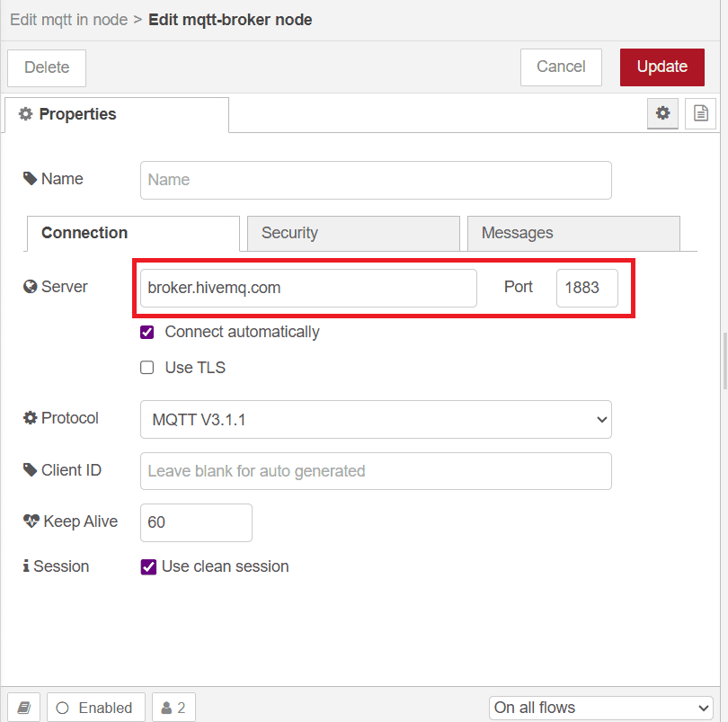Click inside the Client ID input field
Screen dimensions: 728x722
coord(376,470)
